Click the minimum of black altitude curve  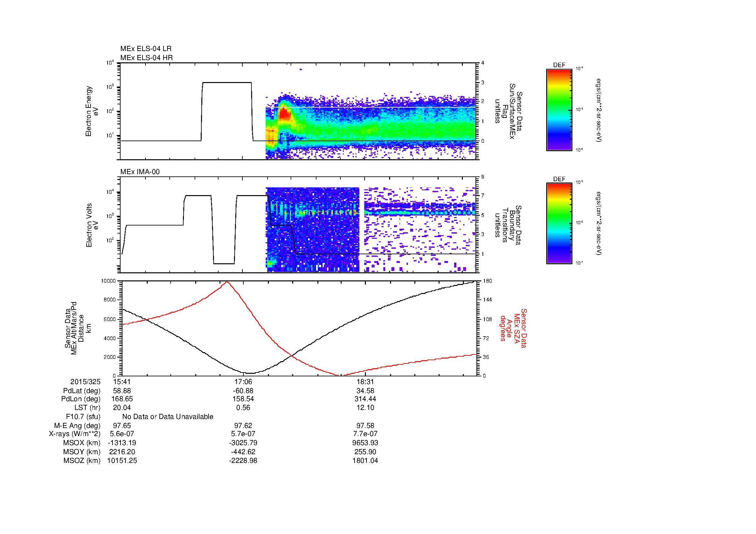pyautogui.click(x=251, y=373)
